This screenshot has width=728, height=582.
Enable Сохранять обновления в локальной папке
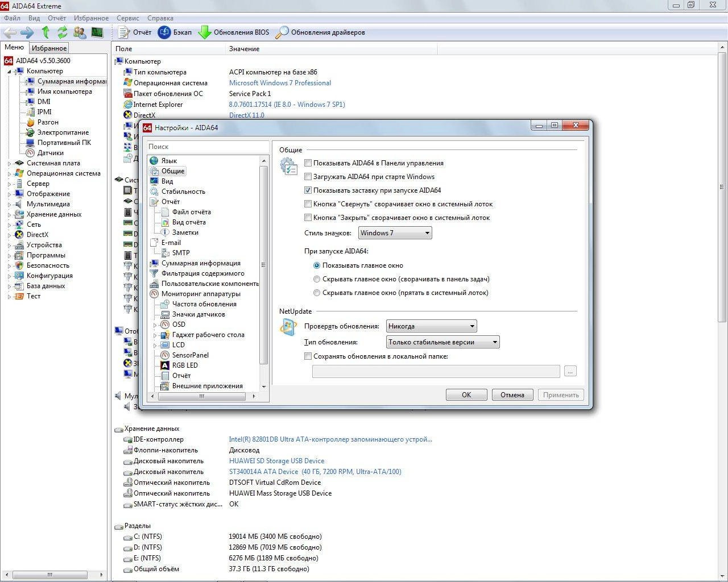click(x=308, y=356)
